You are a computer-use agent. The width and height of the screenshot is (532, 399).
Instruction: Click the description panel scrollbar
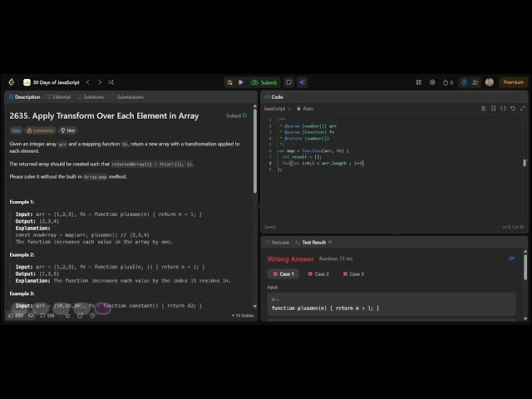[x=255, y=151]
